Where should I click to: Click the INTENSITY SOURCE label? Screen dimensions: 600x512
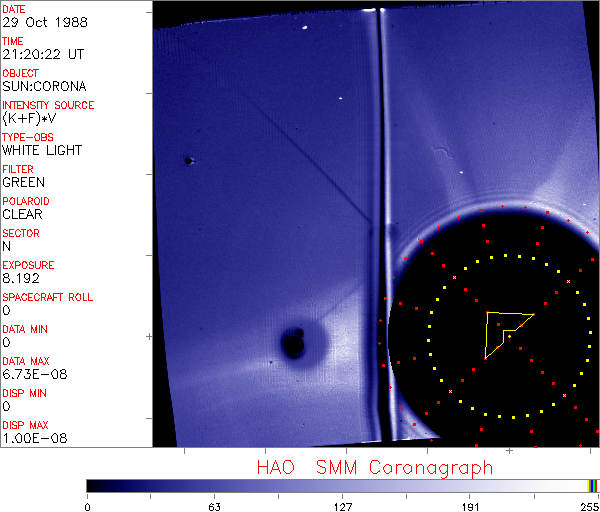coord(48,105)
